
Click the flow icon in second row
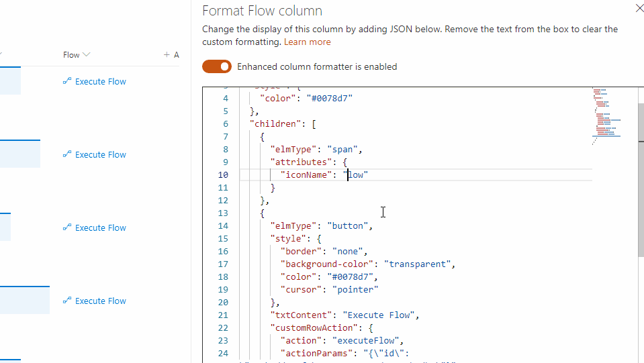coord(66,155)
